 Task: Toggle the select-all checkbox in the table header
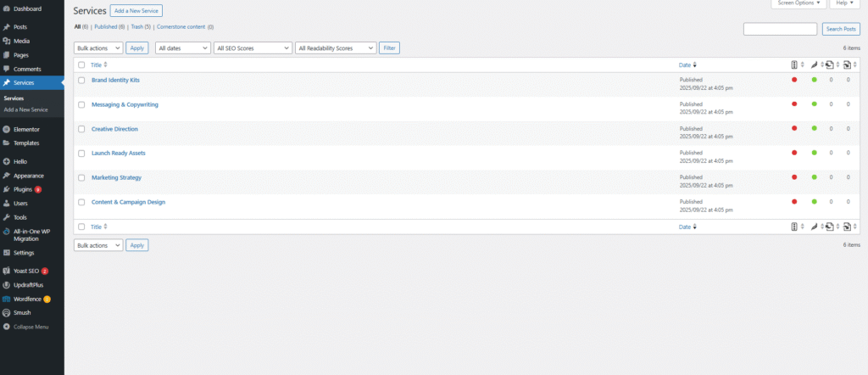click(x=81, y=64)
